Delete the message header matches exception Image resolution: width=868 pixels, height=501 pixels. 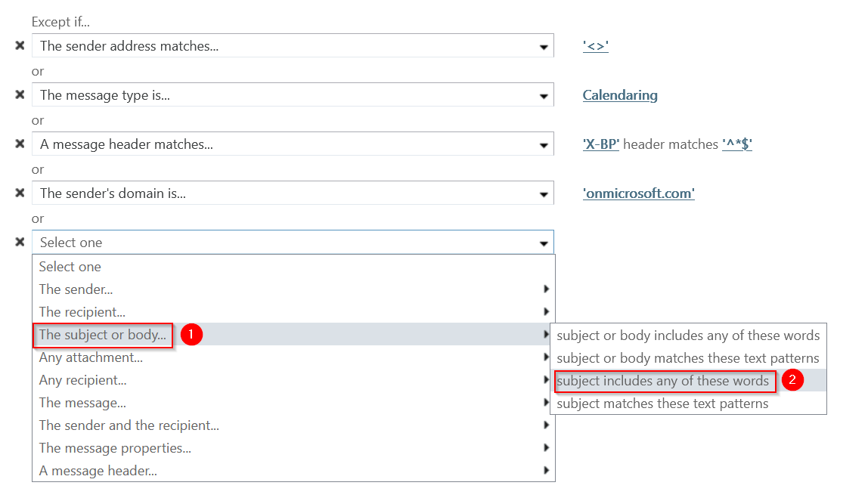coord(20,144)
